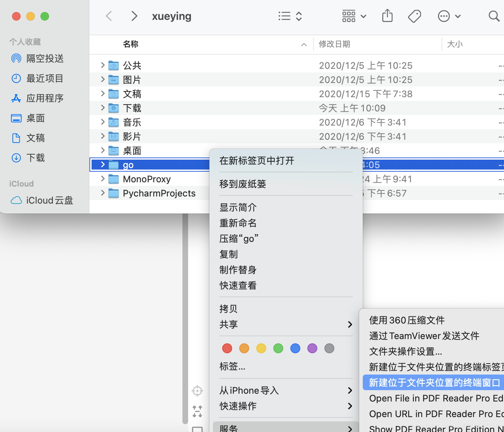Open the 快速操作 submenu
Image resolution: width=504 pixels, height=432 pixels.
click(x=286, y=406)
